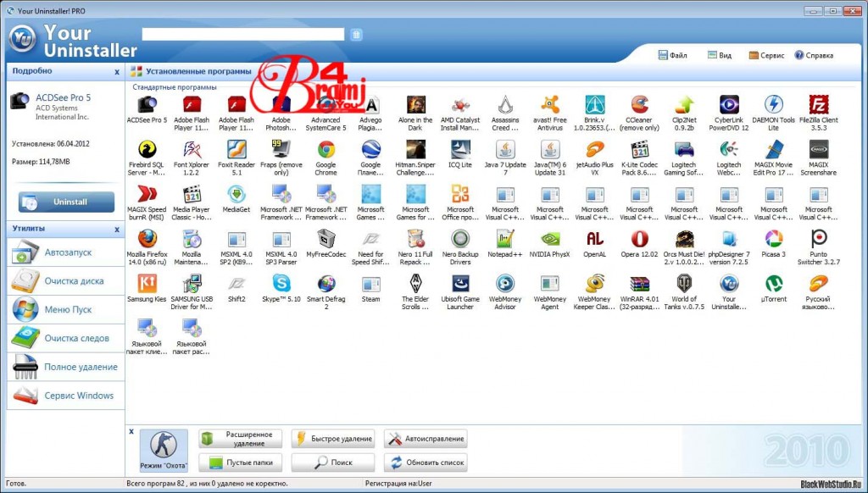Click the Поиск button
Screen dimensions: 868x493
point(333,463)
